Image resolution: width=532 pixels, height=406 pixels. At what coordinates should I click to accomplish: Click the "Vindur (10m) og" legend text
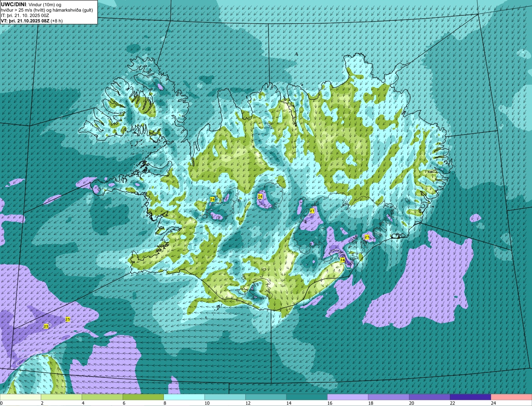coord(44,5)
